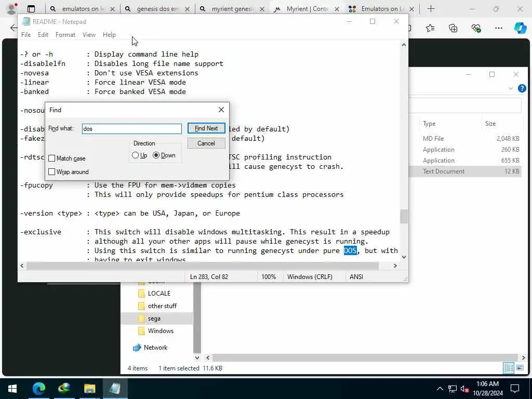Open File Explorer from taskbar
This screenshot has height=399, width=532.
89,389
